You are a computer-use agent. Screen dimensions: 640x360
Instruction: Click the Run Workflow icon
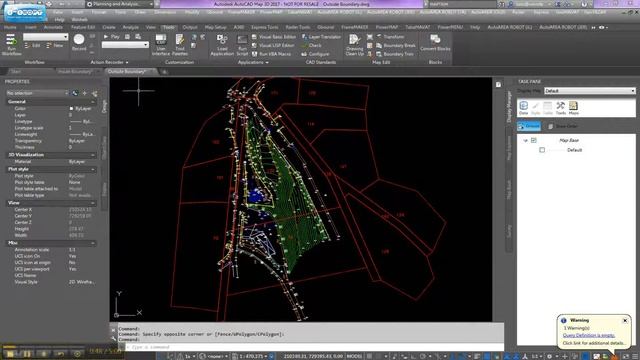click(x=11, y=45)
